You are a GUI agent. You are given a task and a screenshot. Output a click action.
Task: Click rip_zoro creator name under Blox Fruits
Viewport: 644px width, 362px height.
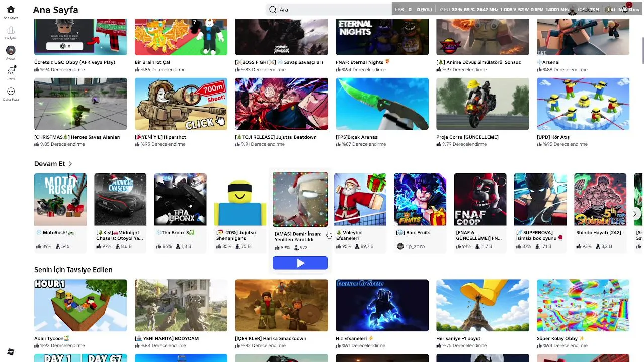(415, 246)
